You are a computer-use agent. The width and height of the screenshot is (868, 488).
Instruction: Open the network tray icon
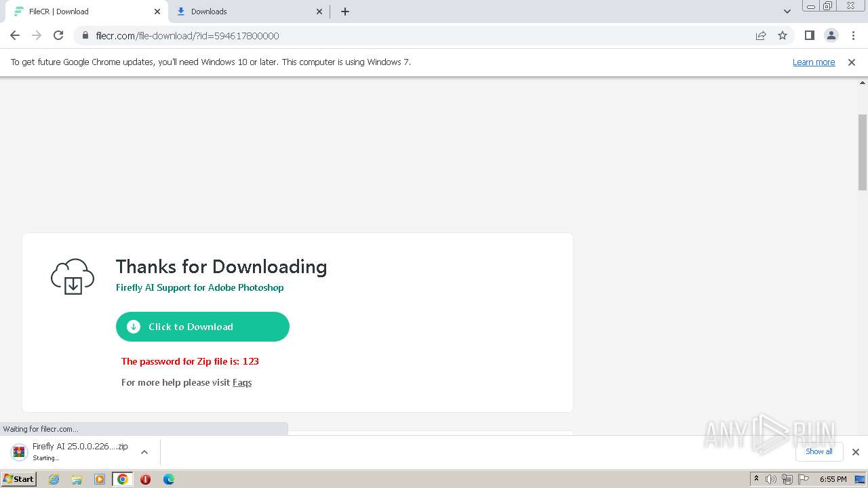pyautogui.click(x=787, y=479)
